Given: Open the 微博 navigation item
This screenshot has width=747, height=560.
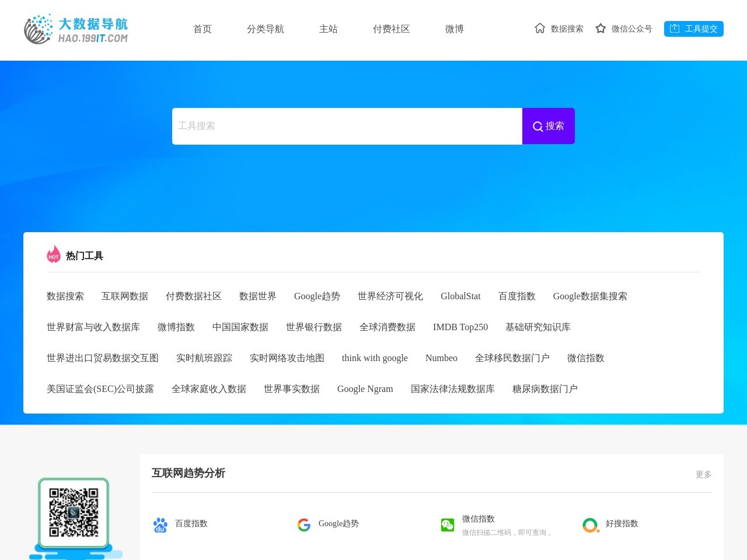Looking at the screenshot, I should pyautogui.click(x=455, y=29).
